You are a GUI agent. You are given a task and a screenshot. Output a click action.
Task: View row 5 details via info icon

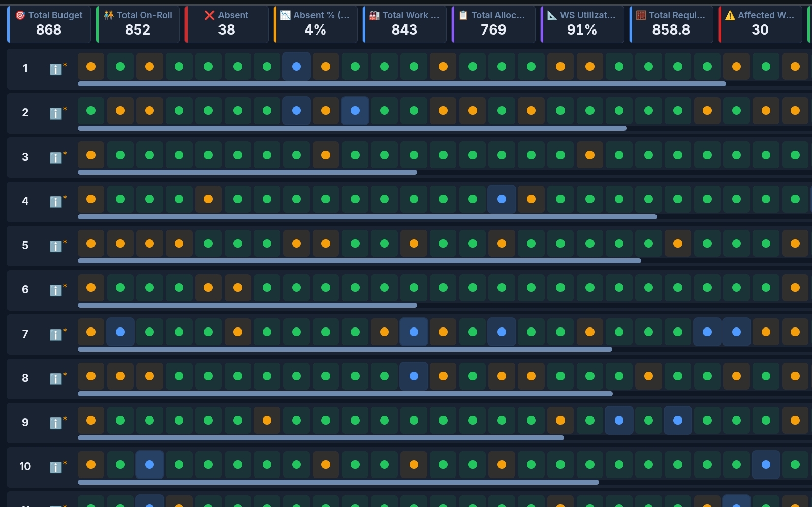[55, 246]
